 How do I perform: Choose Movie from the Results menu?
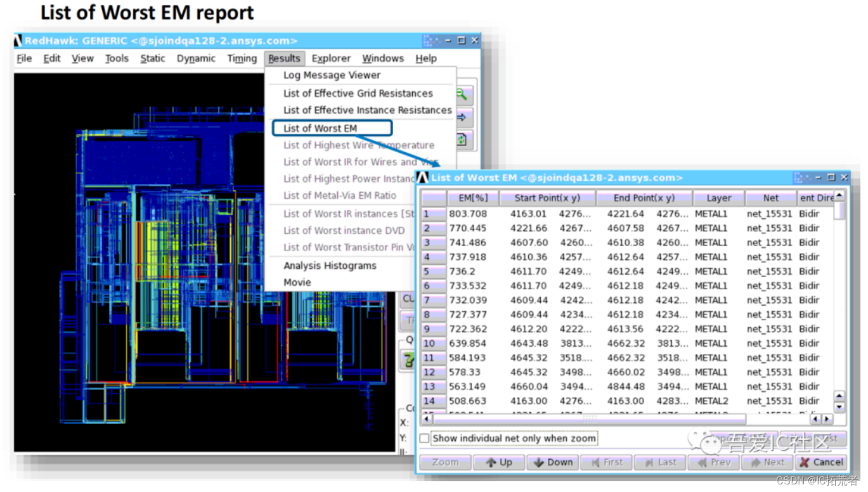(x=297, y=282)
